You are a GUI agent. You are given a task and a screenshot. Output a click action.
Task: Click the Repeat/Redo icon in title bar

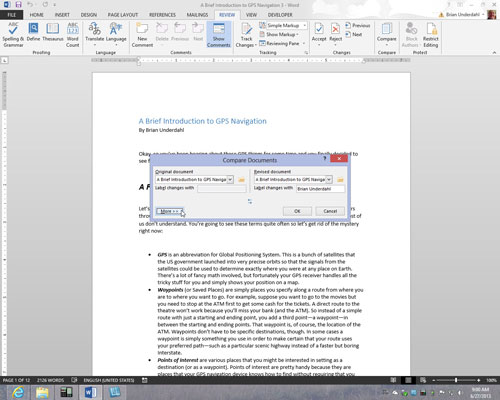tap(45, 5)
